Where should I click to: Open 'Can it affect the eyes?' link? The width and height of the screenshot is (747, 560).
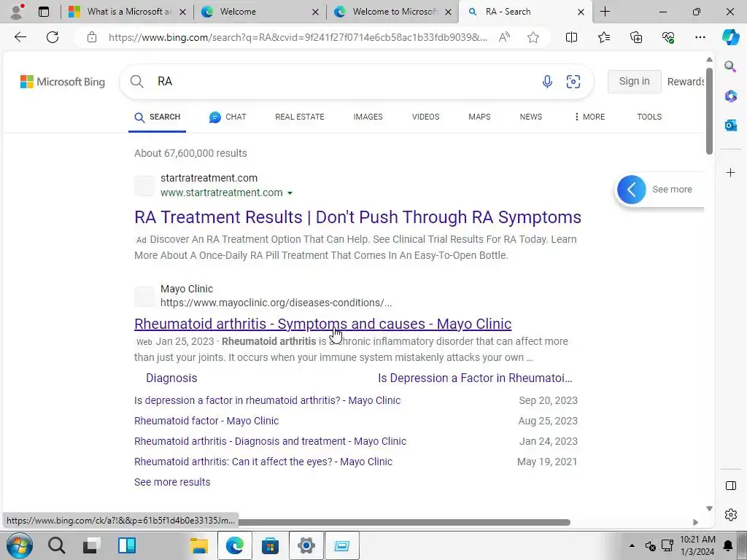(263, 462)
